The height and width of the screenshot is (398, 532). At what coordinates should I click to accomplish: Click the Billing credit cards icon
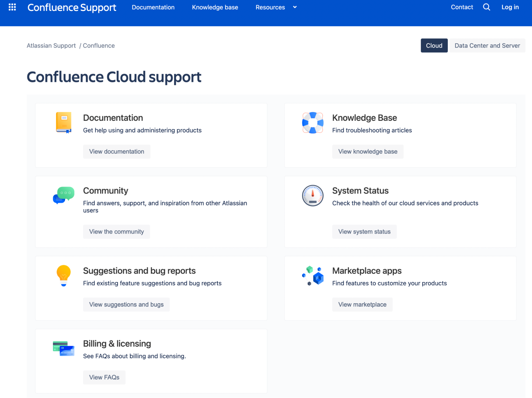click(x=64, y=348)
